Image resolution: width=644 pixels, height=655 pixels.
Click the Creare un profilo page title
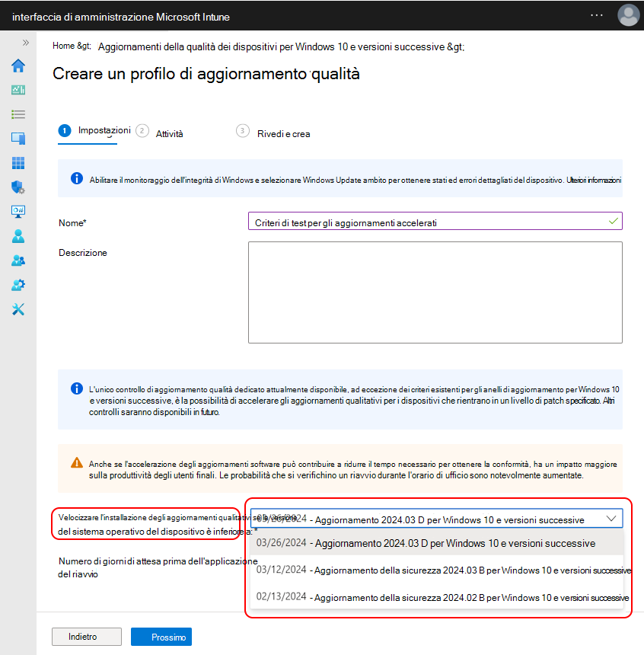coord(206,74)
